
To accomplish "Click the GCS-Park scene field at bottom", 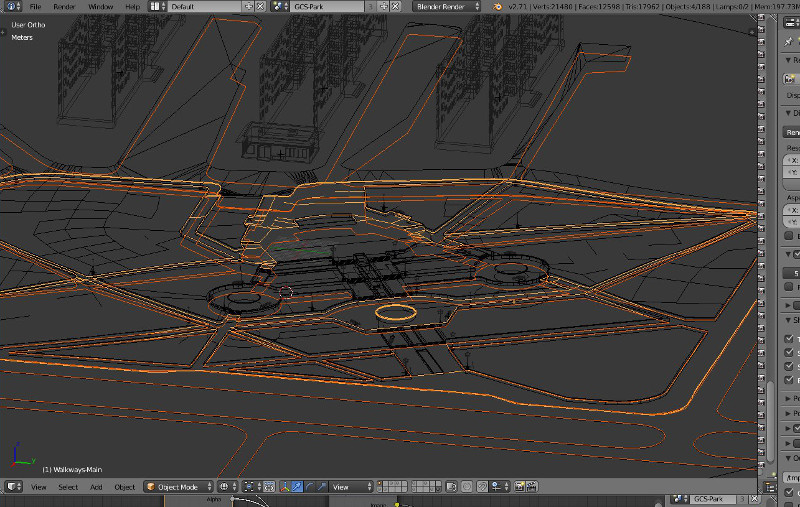I will [x=713, y=499].
